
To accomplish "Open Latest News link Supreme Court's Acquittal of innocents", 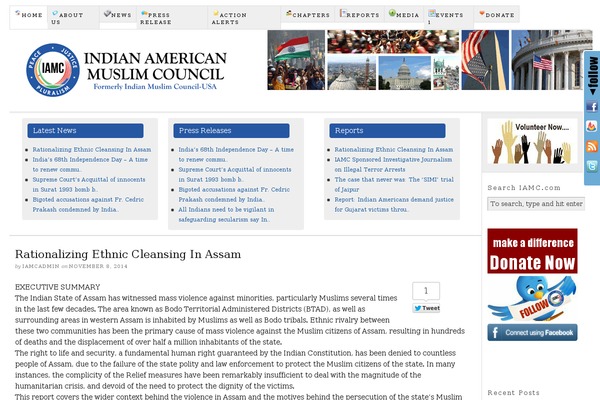I will [89, 184].
